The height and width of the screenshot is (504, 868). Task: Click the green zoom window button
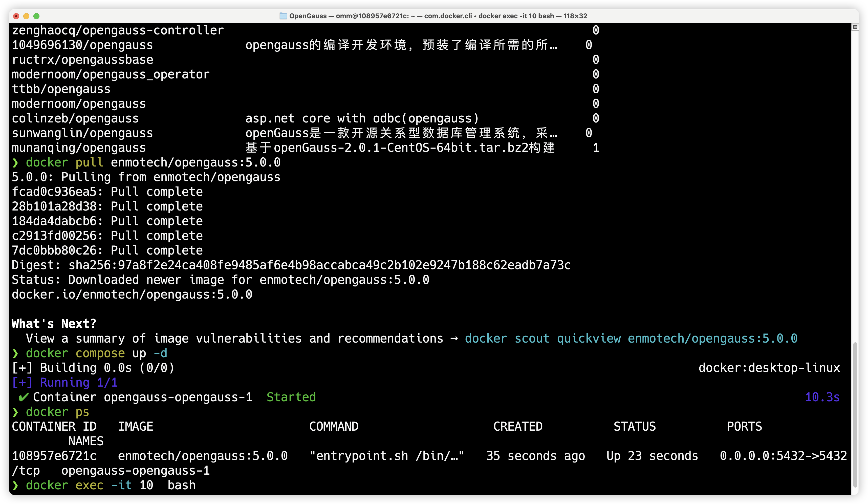tap(36, 16)
